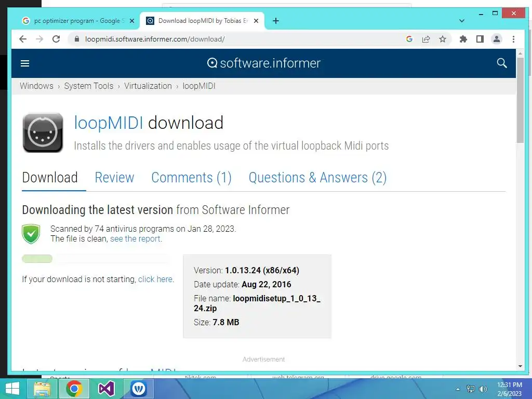Share this page from address bar
The image size is (532, 399).
(x=426, y=39)
